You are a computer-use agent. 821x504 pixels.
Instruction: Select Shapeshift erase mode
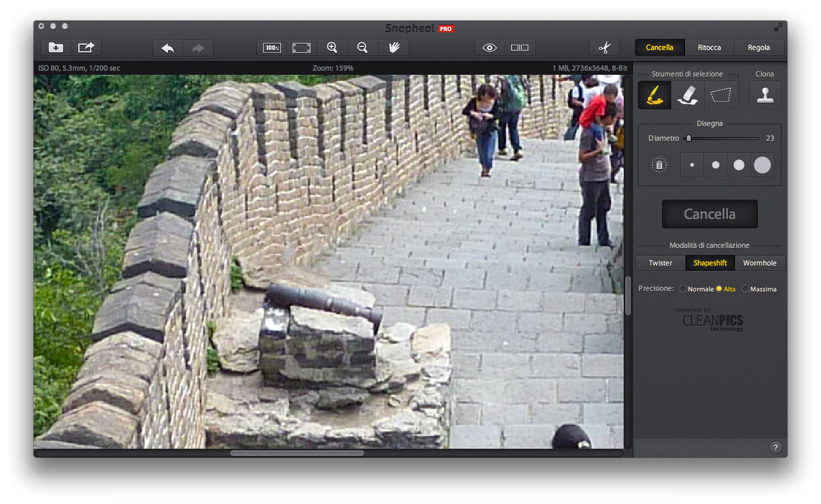click(710, 263)
